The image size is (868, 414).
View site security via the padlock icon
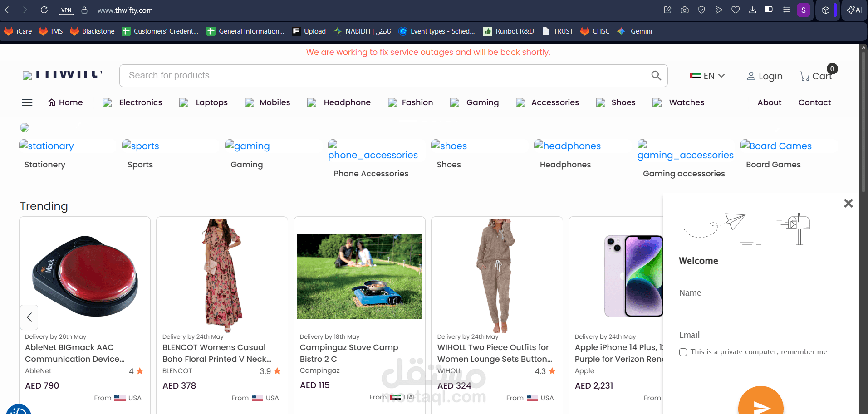click(84, 10)
